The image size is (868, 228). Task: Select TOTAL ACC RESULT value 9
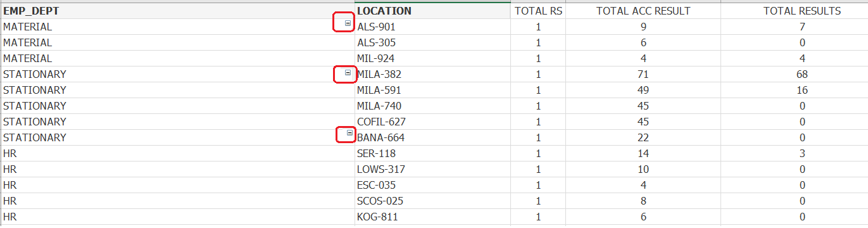643,27
